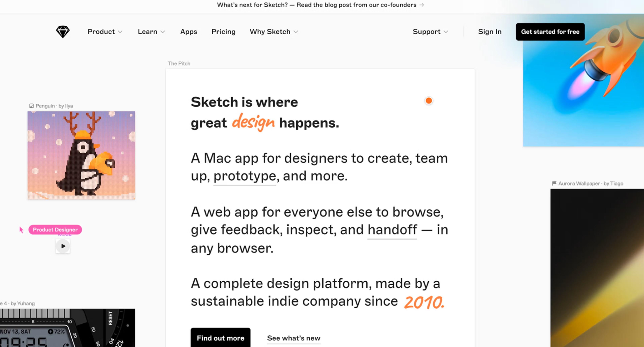Click the pink cursor arrow icon
Screen dimensions: 644x347
click(21, 230)
